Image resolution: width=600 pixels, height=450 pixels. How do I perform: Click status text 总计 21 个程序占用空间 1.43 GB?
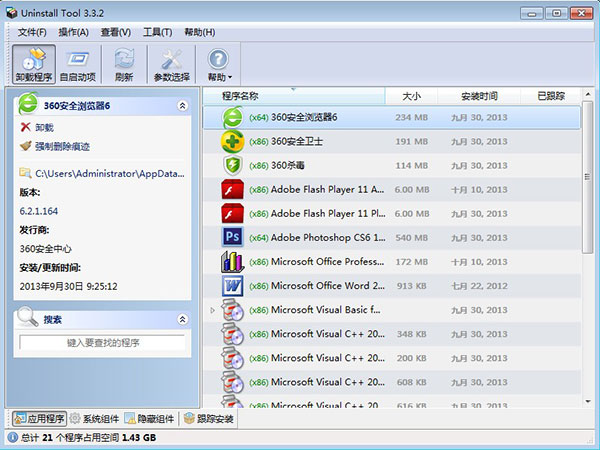(88, 438)
